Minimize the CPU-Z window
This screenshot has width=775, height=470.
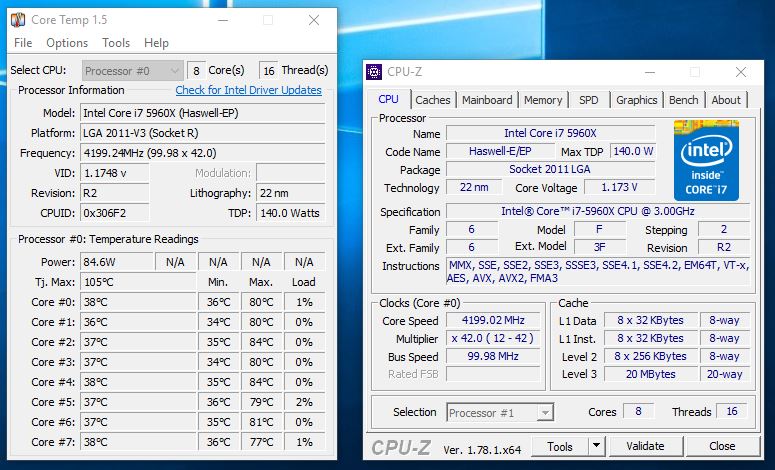coord(650,73)
